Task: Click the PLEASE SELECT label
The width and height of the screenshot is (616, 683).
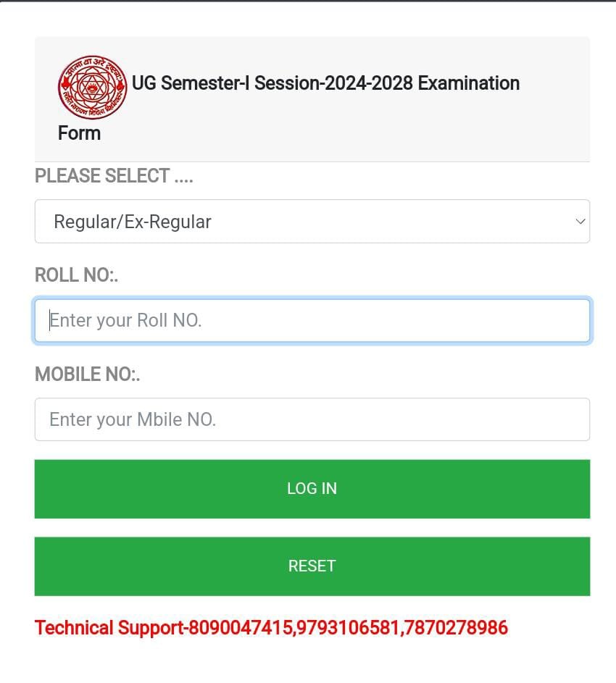Action: [114, 176]
